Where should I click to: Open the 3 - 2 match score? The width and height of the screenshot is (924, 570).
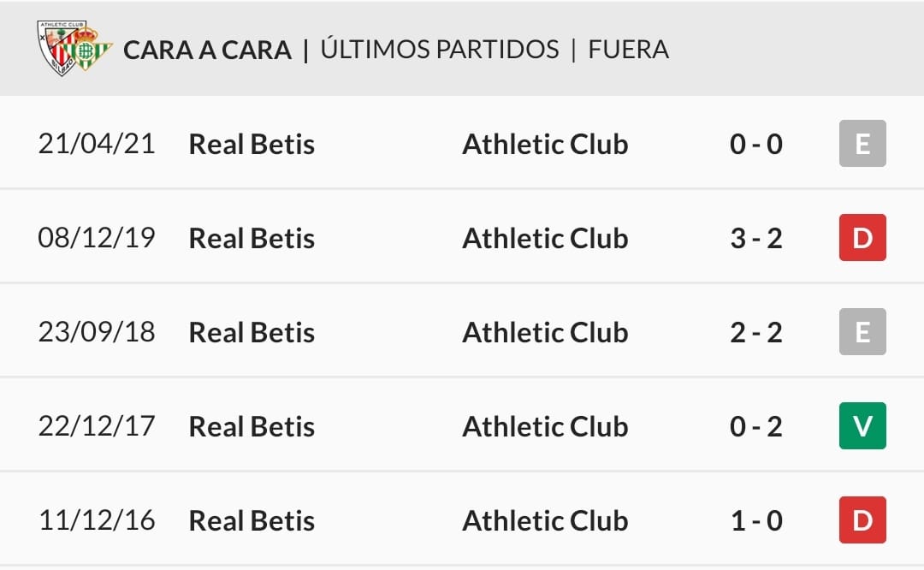756,238
